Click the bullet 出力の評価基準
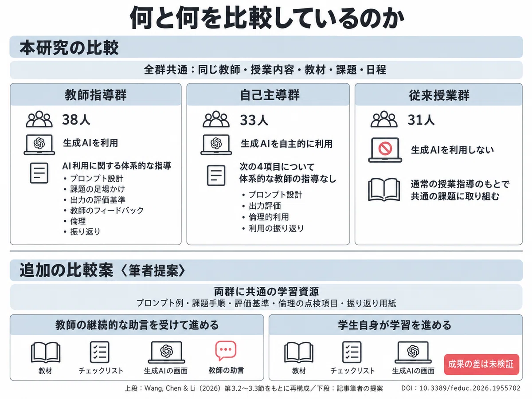This screenshot has width=532, height=399. [97, 200]
